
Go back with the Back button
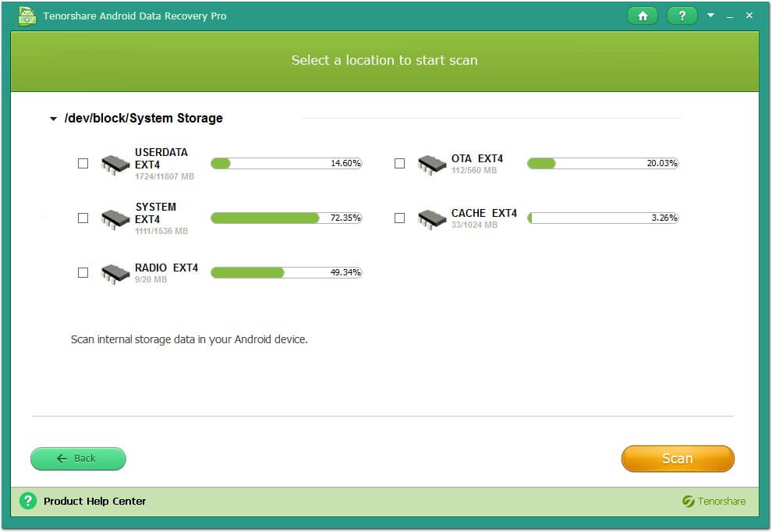[x=78, y=459]
